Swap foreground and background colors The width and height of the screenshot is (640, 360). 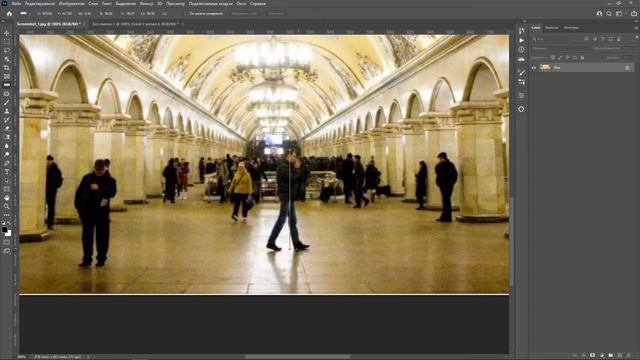pyautogui.click(x=9, y=223)
